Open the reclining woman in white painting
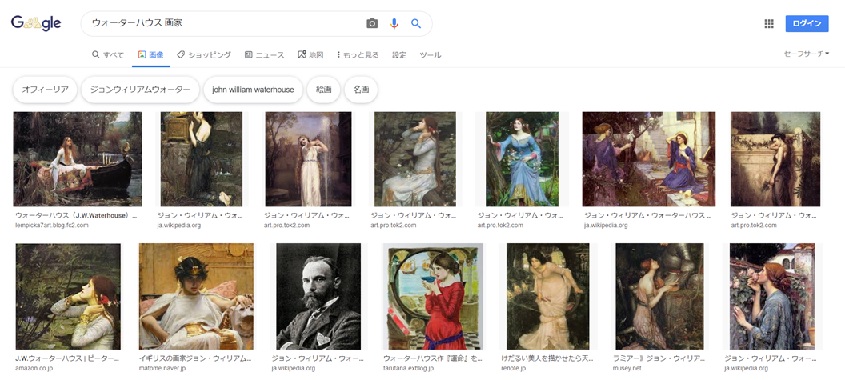Screen dimensions: 845x380 196,296
